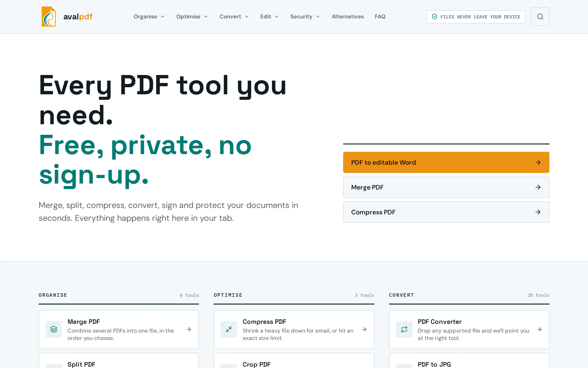588x368 pixels.
Task: Open the Security nav label
Action: pos(301,17)
